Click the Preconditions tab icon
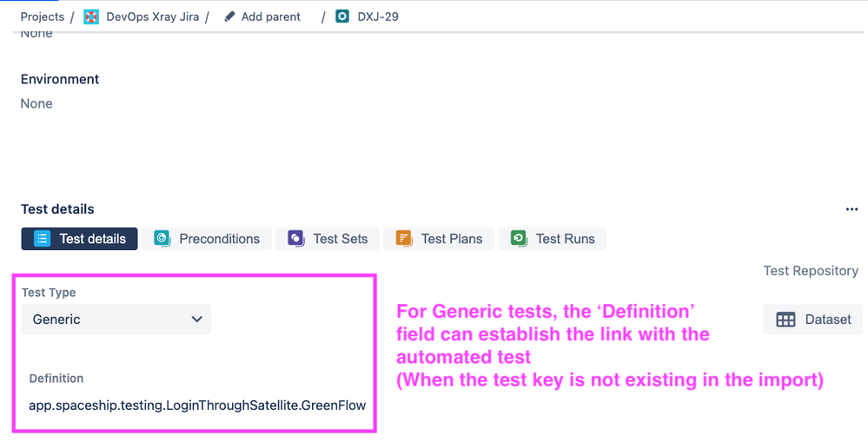Image resolution: width=868 pixels, height=448 pixels. click(162, 239)
